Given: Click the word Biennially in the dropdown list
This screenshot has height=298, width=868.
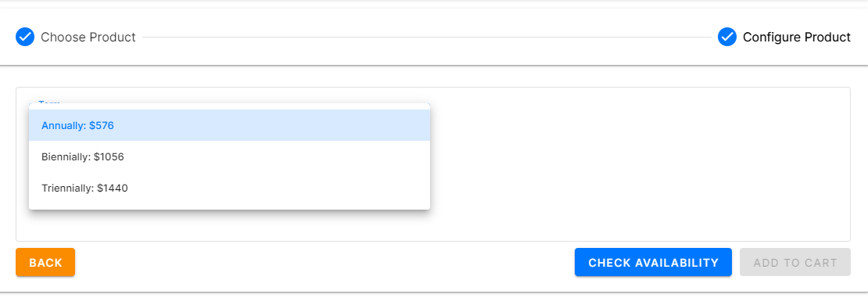Looking at the screenshot, I should (x=66, y=156).
